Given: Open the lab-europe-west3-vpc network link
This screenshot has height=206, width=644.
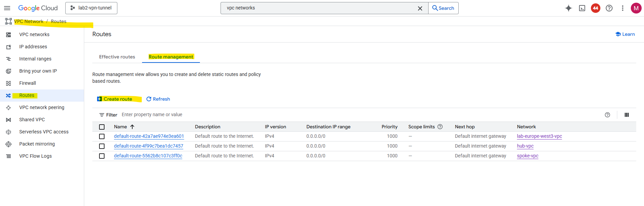Looking at the screenshot, I should coord(539,136).
